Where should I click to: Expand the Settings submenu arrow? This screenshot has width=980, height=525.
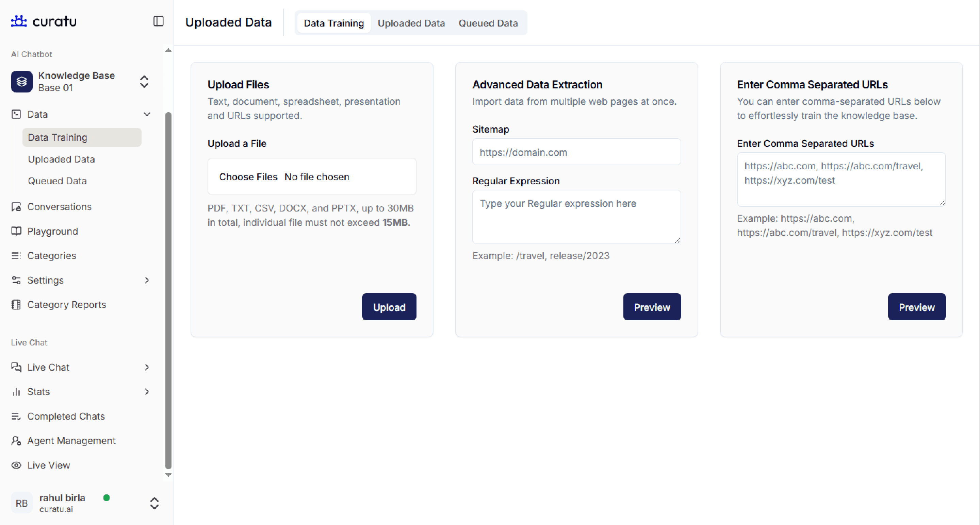pyautogui.click(x=147, y=280)
